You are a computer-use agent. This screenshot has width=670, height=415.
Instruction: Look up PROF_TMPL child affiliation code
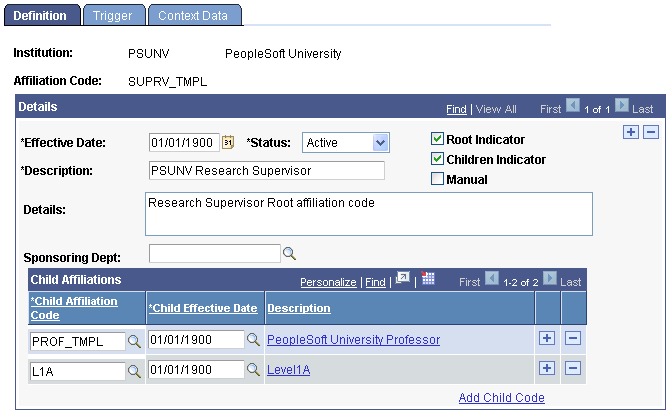click(134, 341)
